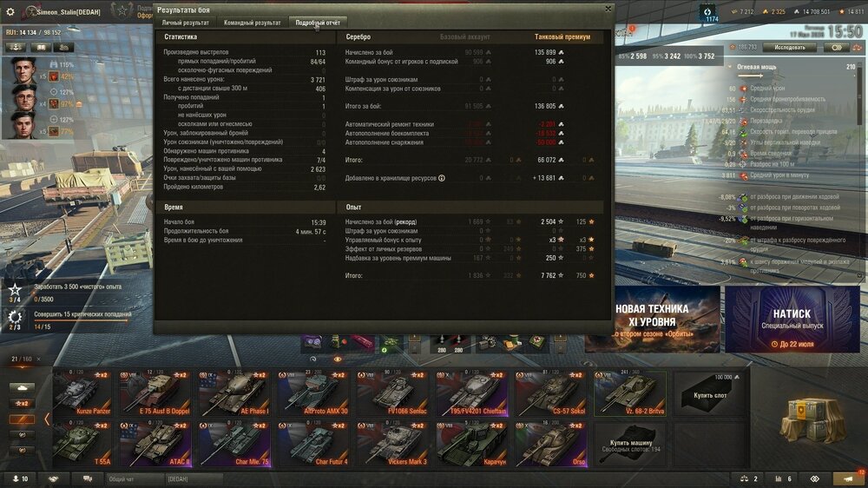Viewport: 868px width, 488px height.
Task: Select the Kunze Panzer tank
Action: (x=82, y=393)
